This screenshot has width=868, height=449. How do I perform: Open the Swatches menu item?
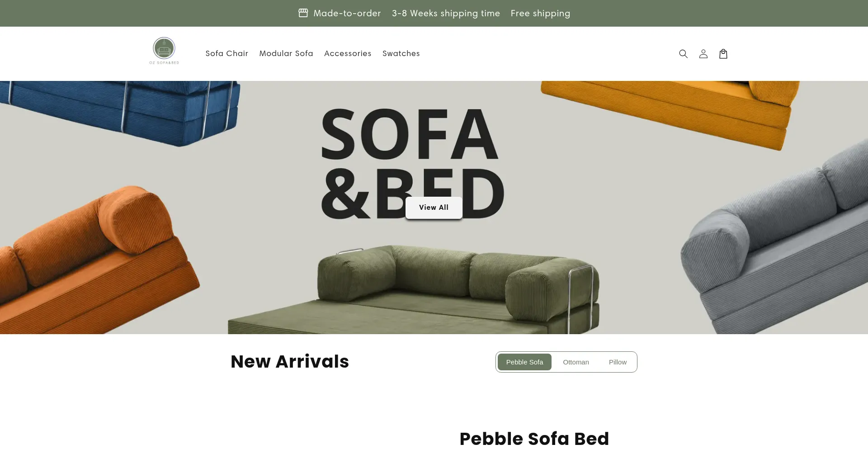tap(401, 53)
